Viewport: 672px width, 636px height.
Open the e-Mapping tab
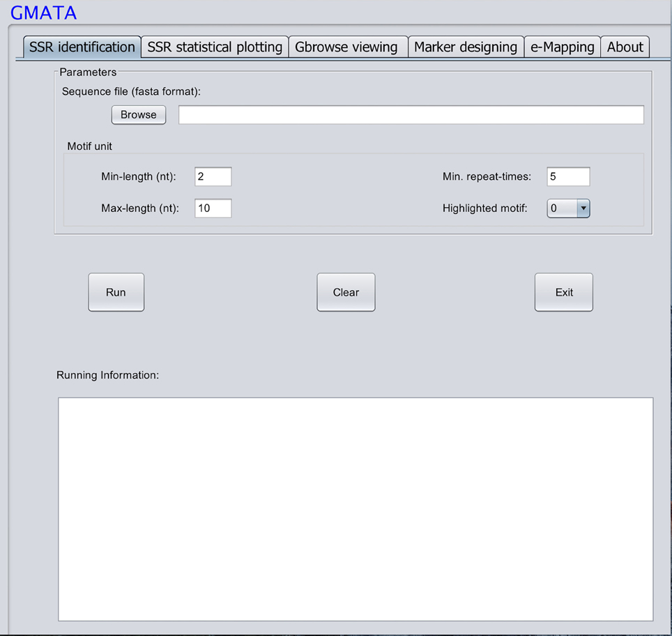(x=562, y=47)
